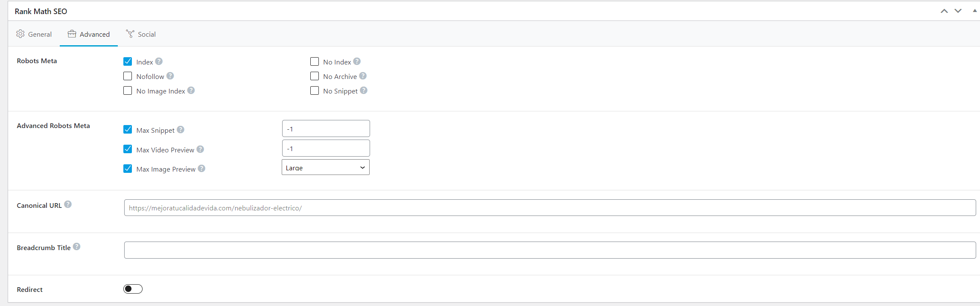Open the Max Image Preview Large dropdown
Image resolution: width=980 pixels, height=306 pixels.
tap(326, 167)
